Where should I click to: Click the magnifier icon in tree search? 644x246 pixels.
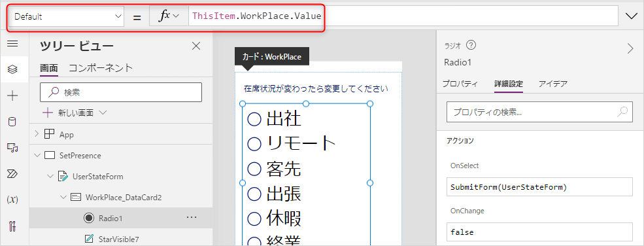pyautogui.click(x=53, y=92)
